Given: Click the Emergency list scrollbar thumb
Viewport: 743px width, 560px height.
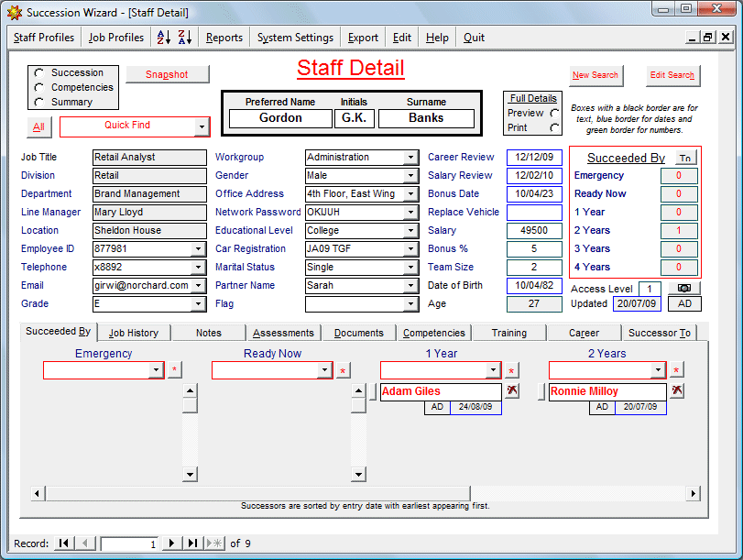Looking at the screenshot, I should 190,406.
